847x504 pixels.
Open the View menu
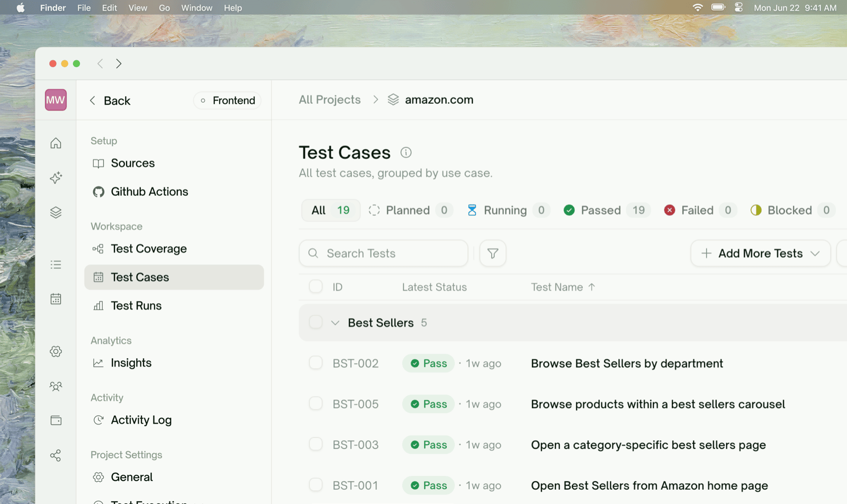point(138,7)
